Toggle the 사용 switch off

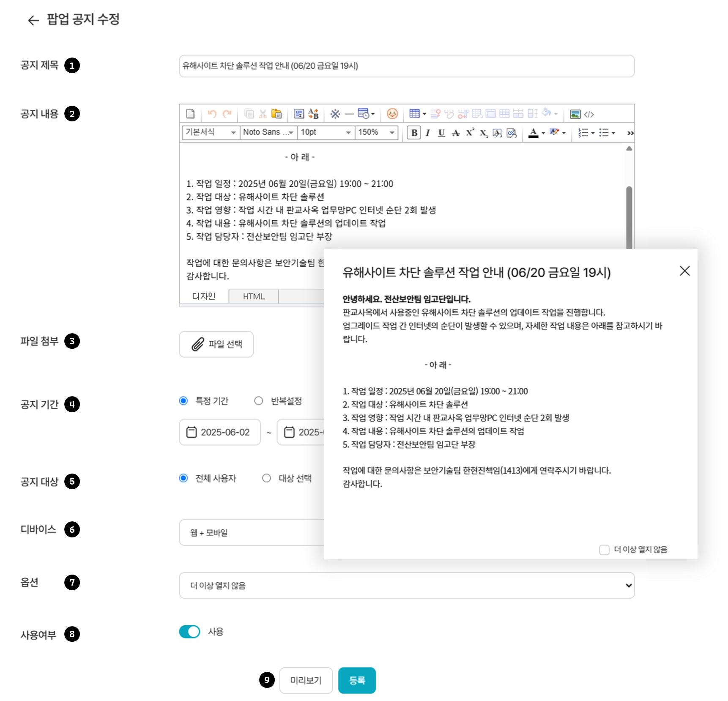click(x=189, y=632)
